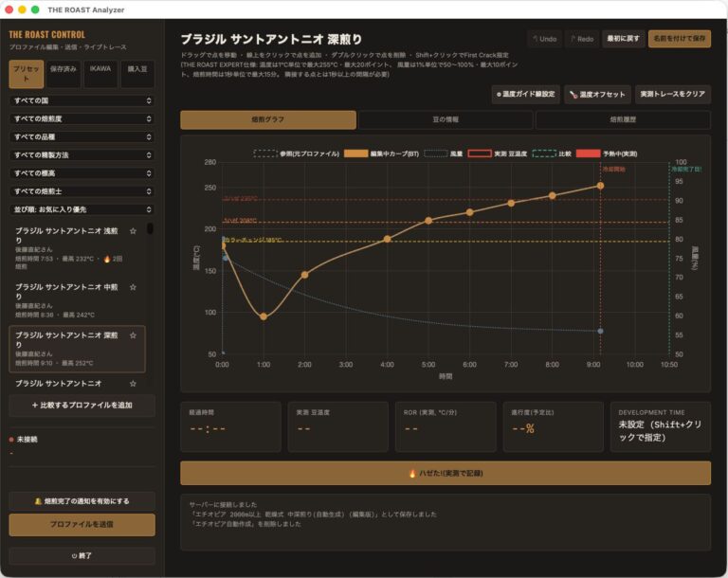This screenshot has height=578, width=728.
Task: Click the star on the last partially visible ブラジル サントアントニオ row
Action: pos(133,384)
